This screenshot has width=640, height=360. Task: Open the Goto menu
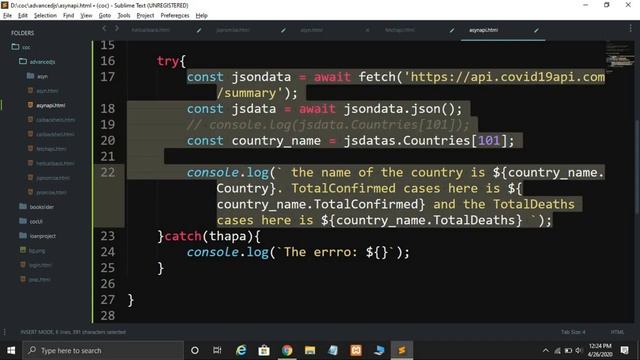104,16
